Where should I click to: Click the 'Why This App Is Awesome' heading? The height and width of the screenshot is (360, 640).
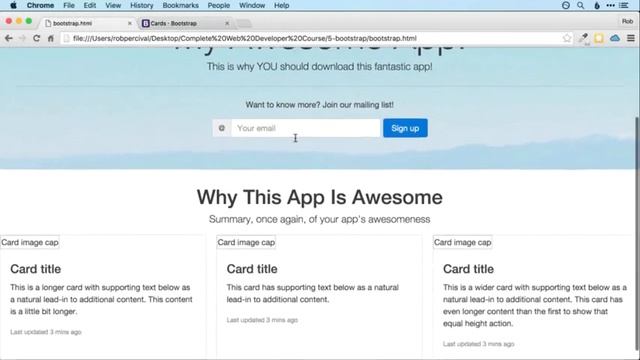320,198
